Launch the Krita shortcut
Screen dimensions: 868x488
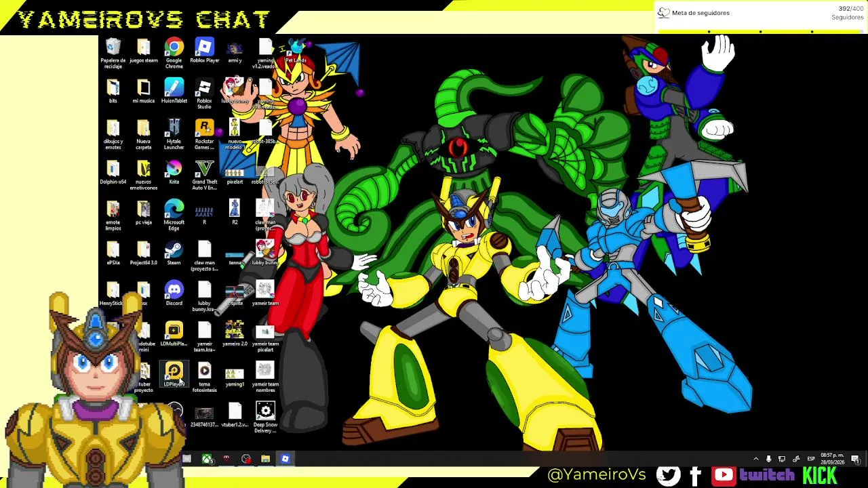click(174, 173)
